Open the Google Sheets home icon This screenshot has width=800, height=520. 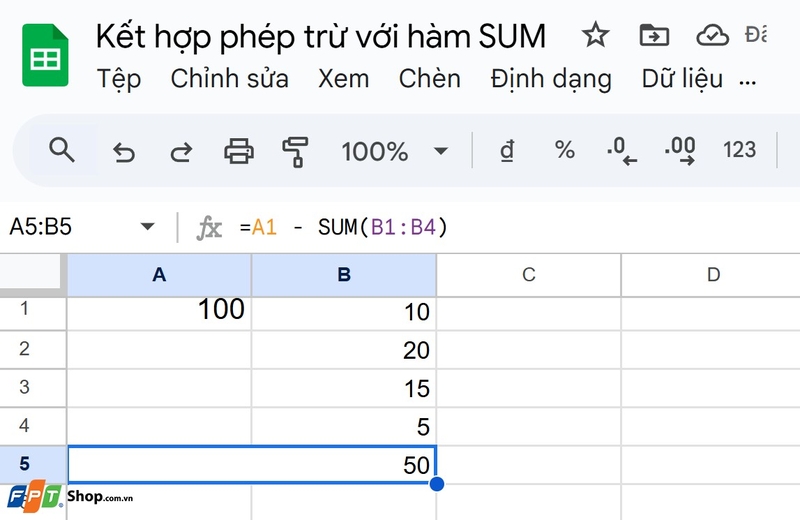[45, 55]
